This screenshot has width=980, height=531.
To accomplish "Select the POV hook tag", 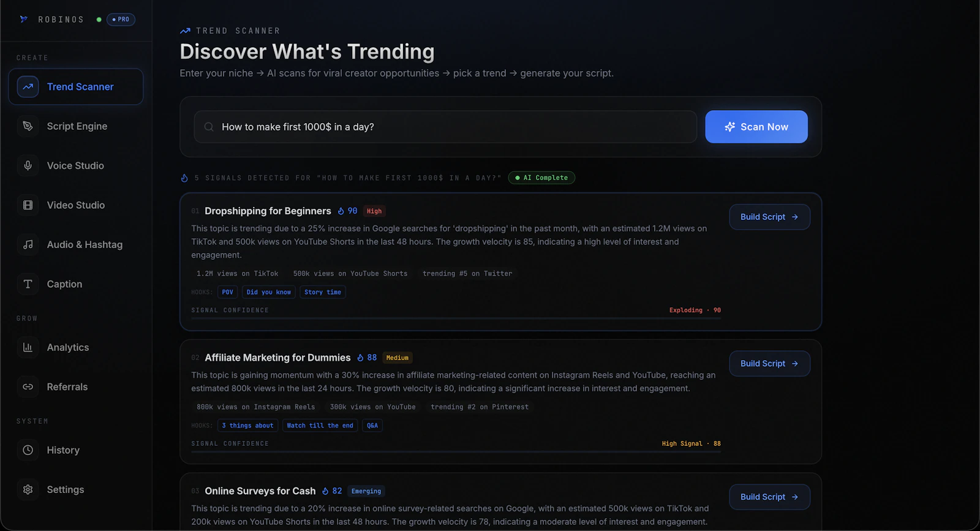I will pyautogui.click(x=227, y=292).
